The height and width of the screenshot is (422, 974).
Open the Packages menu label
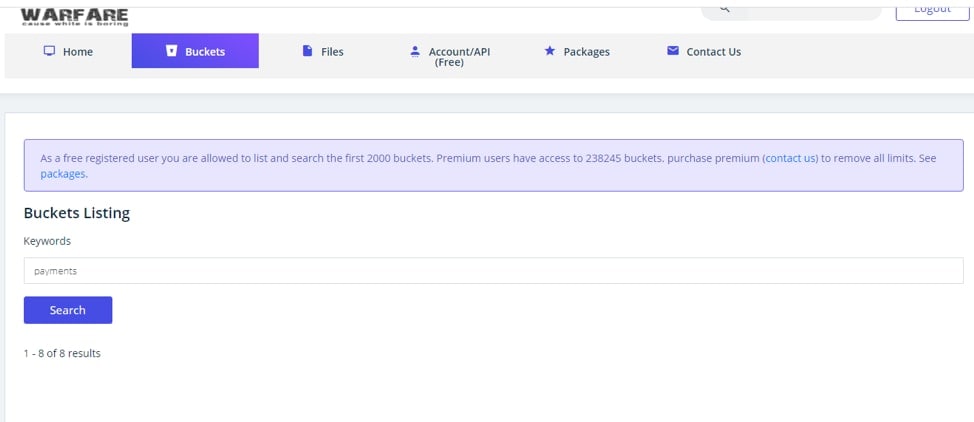(586, 52)
